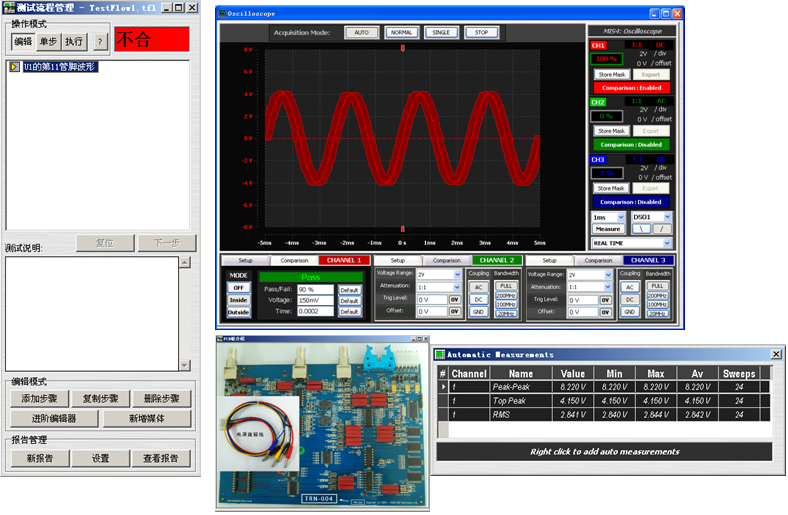
Task: Switch to Channel 1 Comparison tab
Action: 294,260
